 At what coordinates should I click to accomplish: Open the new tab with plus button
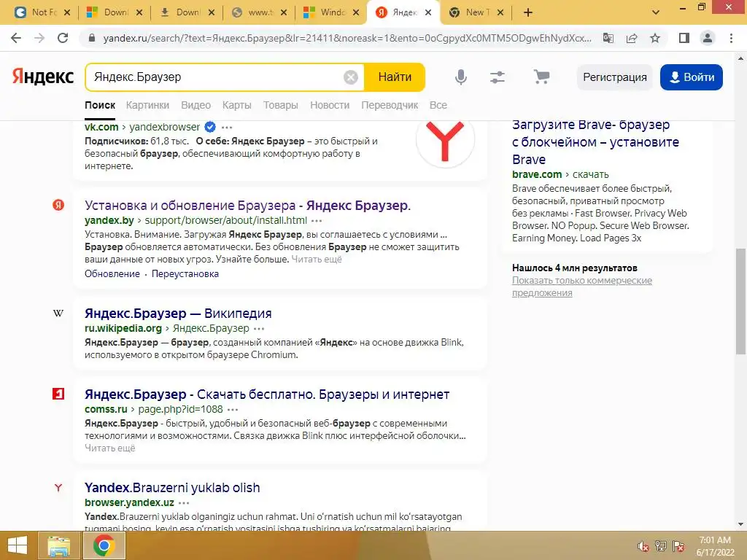pos(528,12)
